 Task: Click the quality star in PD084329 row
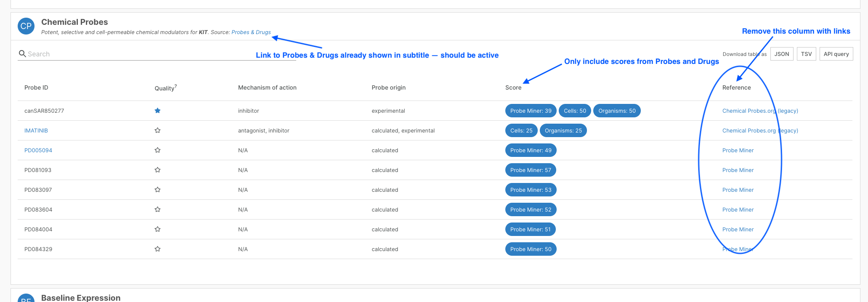(157, 249)
